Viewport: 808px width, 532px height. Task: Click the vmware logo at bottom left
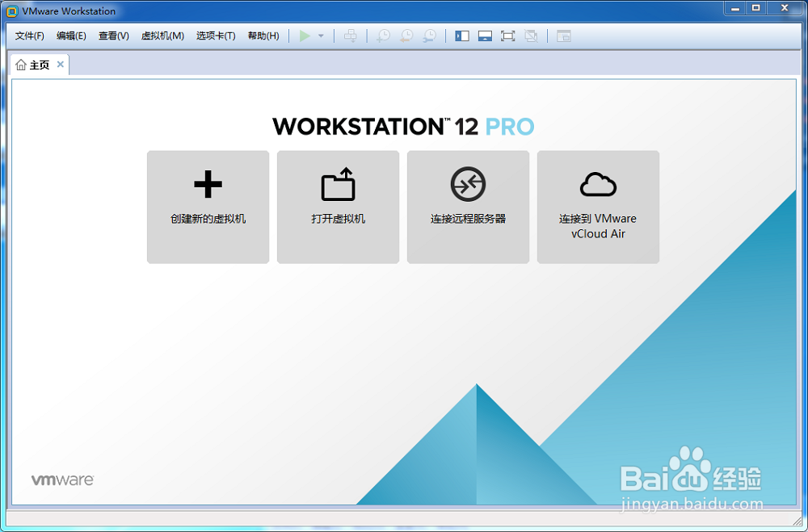[62, 480]
